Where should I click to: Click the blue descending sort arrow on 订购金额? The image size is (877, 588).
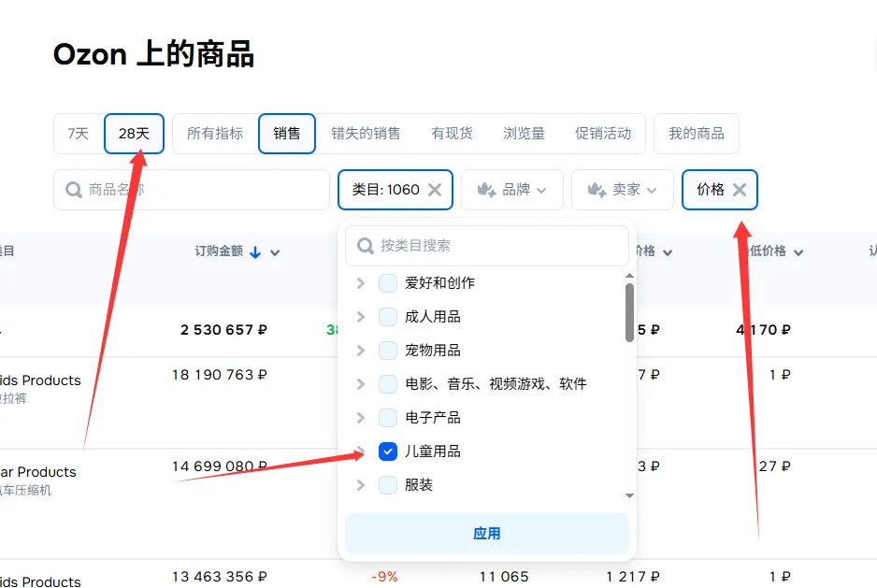[255, 252]
